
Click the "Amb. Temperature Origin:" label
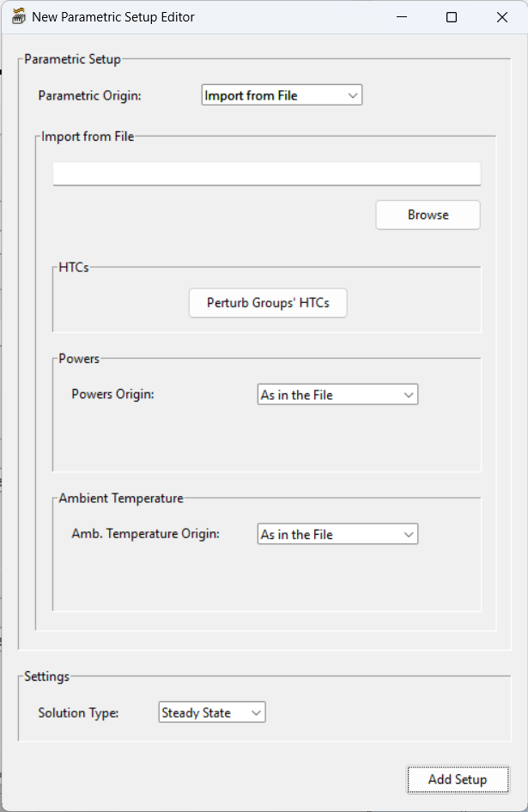click(x=145, y=533)
